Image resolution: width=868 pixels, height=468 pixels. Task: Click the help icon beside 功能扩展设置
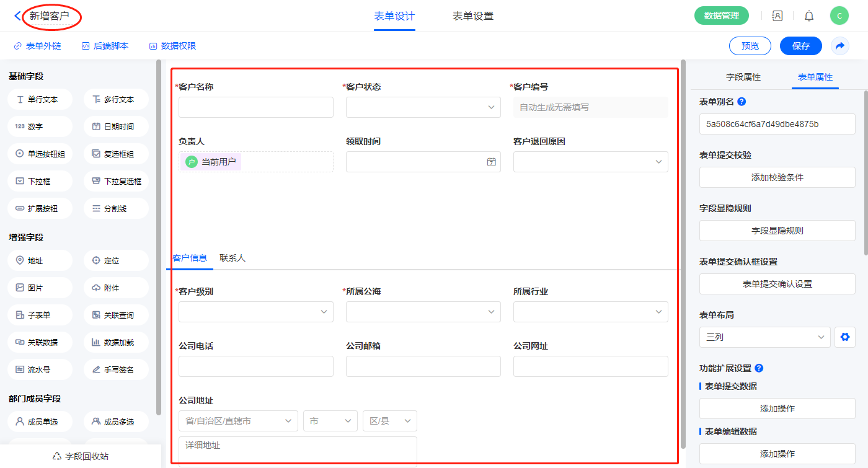pos(759,368)
